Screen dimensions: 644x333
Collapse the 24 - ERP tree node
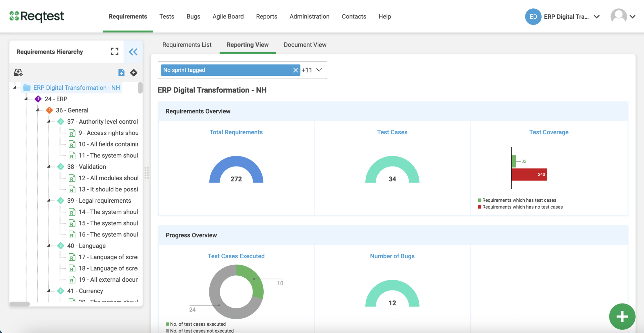(26, 99)
